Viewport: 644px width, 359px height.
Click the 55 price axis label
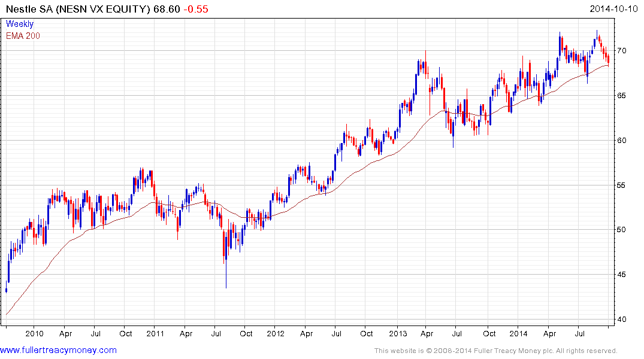pos(621,185)
